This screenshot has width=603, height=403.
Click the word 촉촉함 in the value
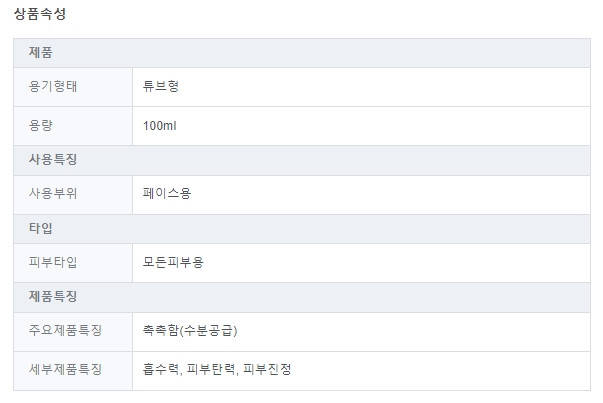161,331
